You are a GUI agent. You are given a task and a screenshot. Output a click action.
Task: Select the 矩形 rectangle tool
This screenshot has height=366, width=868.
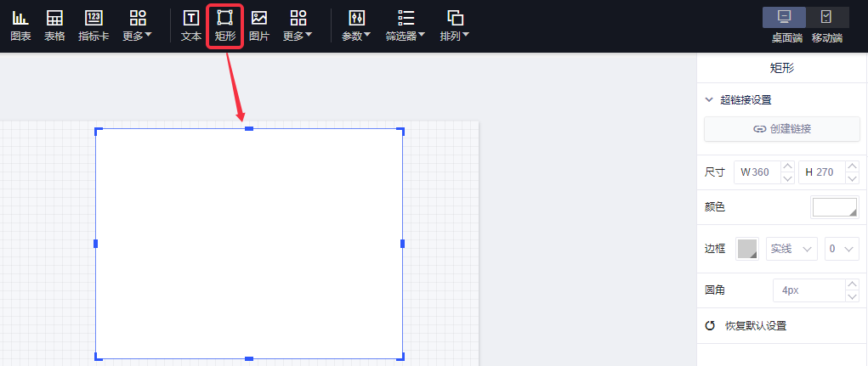(225, 25)
